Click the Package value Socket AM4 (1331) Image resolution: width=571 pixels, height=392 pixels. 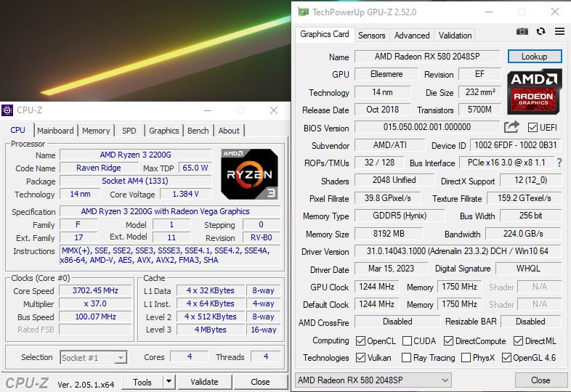[135, 181]
